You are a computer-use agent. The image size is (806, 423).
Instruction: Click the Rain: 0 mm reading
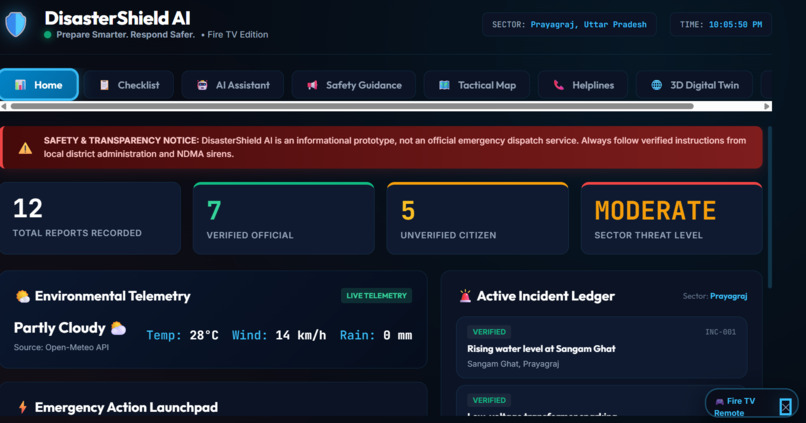click(x=376, y=336)
